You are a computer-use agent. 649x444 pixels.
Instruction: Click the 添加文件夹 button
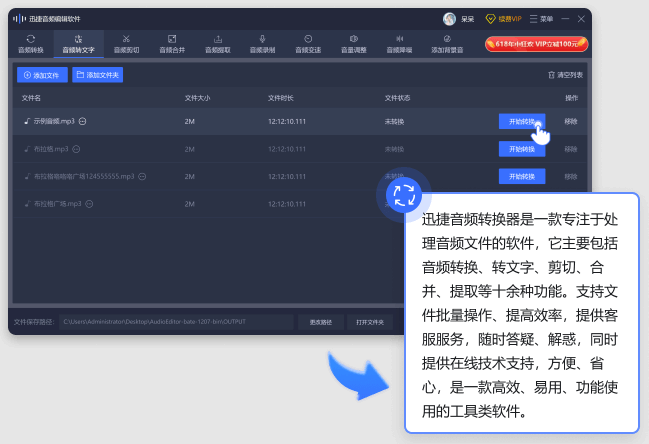[x=98, y=75]
